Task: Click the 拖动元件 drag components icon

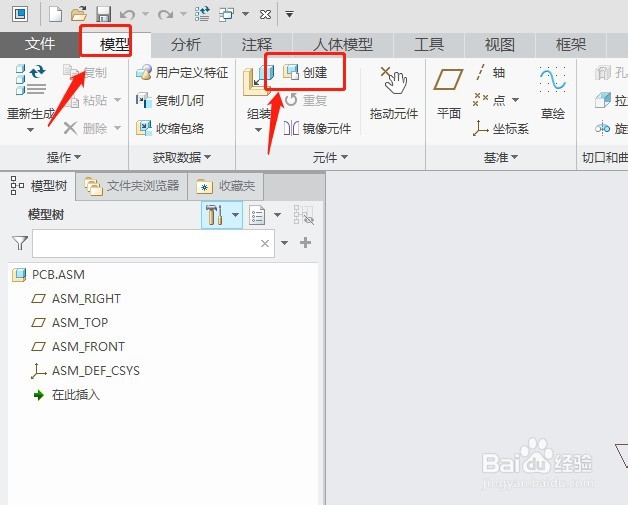Action: 394,80
